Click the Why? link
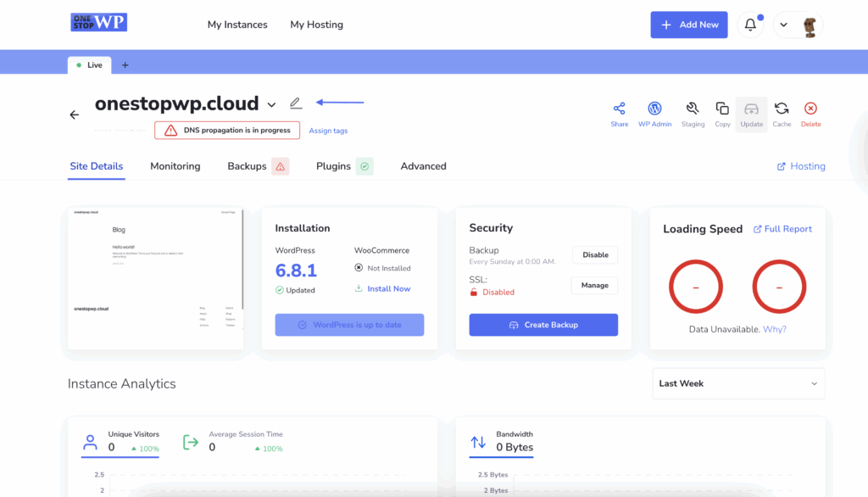 pyautogui.click(x=775, y=329)
